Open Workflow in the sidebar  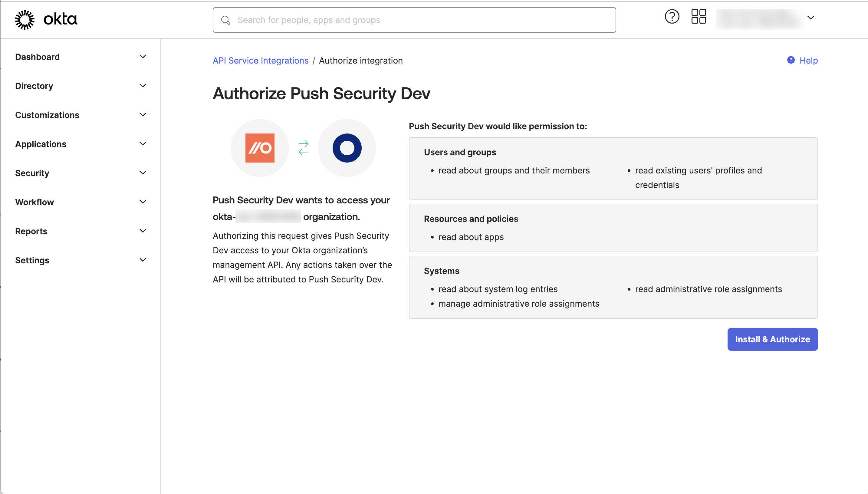[35, 202]
